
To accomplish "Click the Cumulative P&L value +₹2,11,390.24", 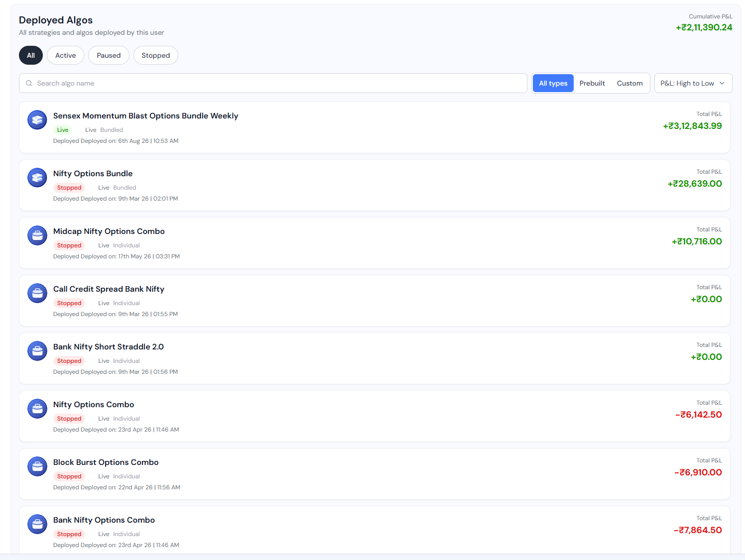I will coord(704,27).
